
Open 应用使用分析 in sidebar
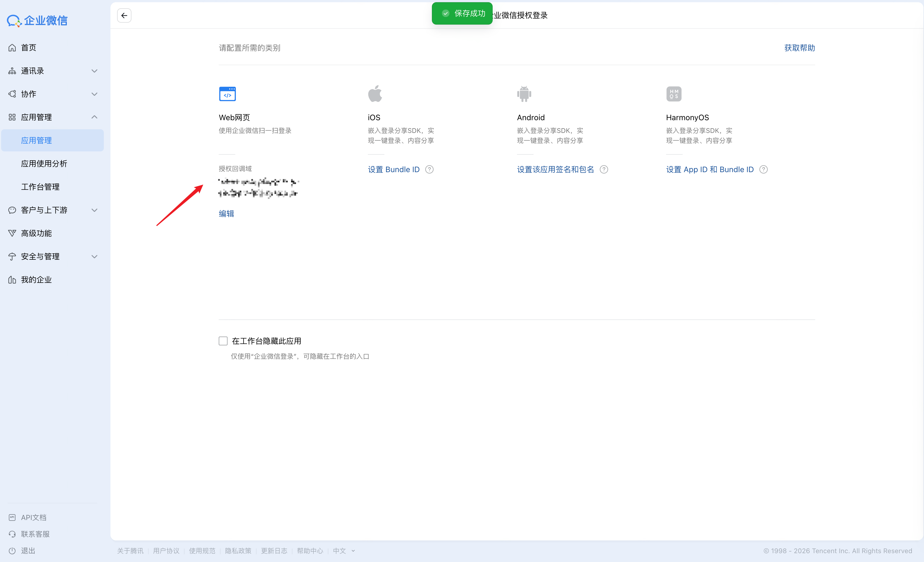[x=44, y=164]
